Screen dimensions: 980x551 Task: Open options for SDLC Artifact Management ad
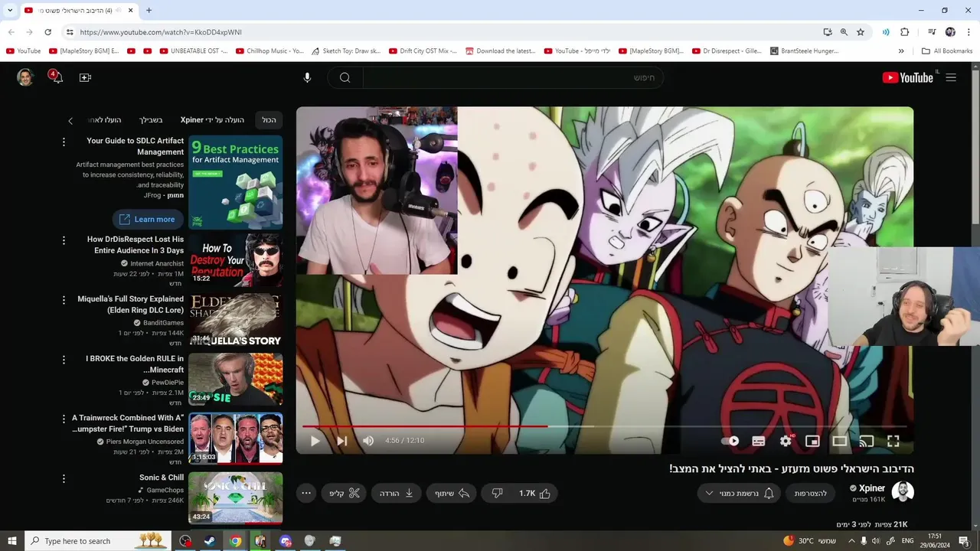point(64,142)
